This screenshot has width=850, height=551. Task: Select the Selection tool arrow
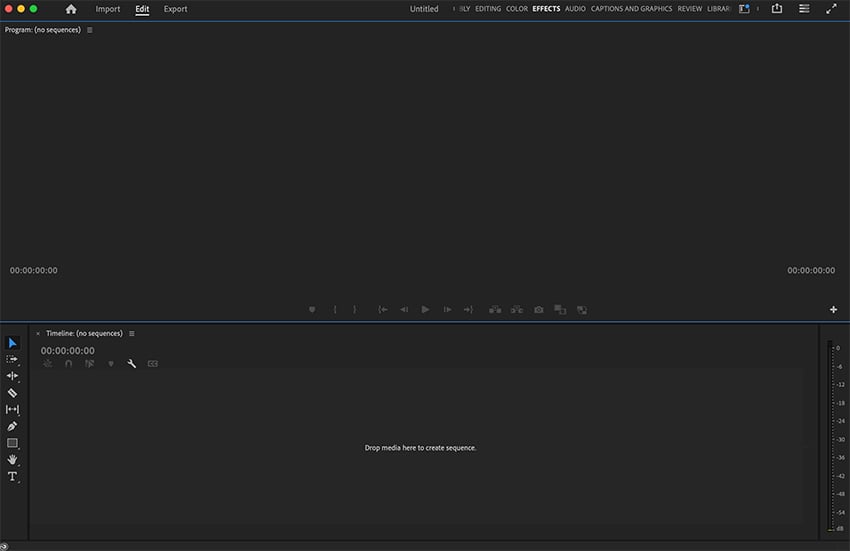[12, 343]
